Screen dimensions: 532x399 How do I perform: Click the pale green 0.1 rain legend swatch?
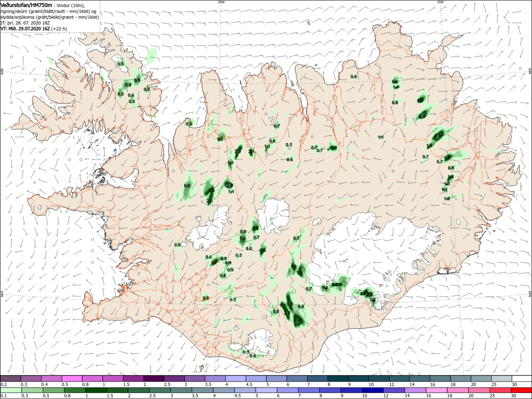(x=10, y=390)
